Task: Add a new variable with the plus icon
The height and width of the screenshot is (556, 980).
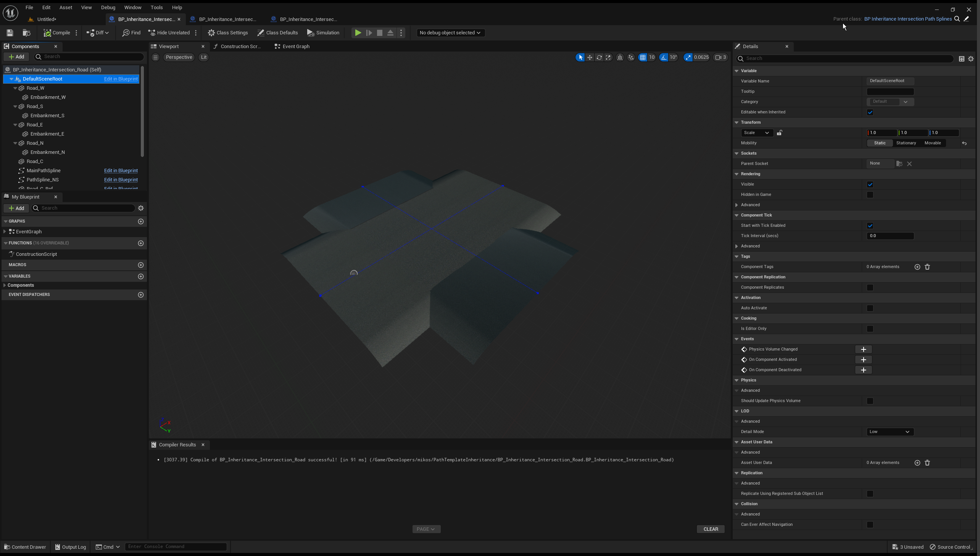Action: tap(141, 276)
